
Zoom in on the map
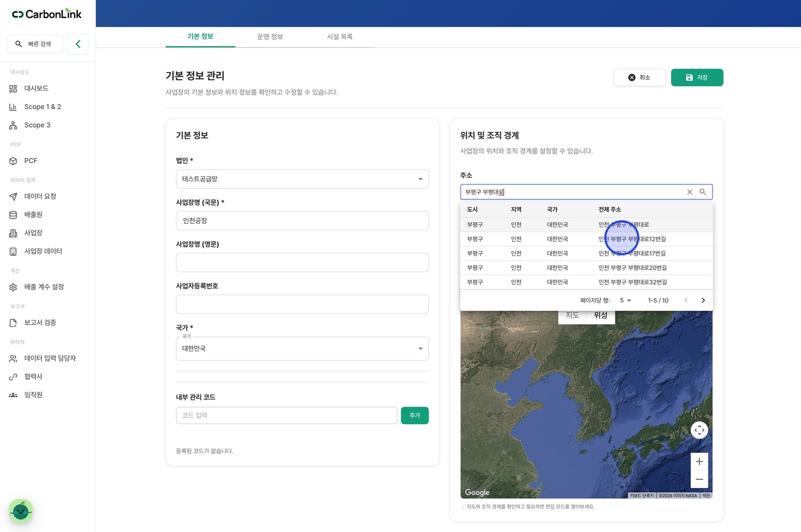tap(699, 461)
